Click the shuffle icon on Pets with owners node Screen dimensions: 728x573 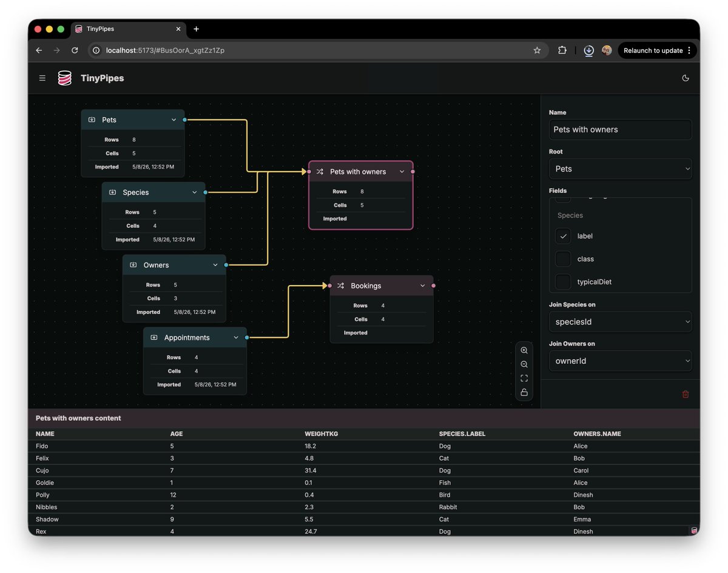[320, 172]
